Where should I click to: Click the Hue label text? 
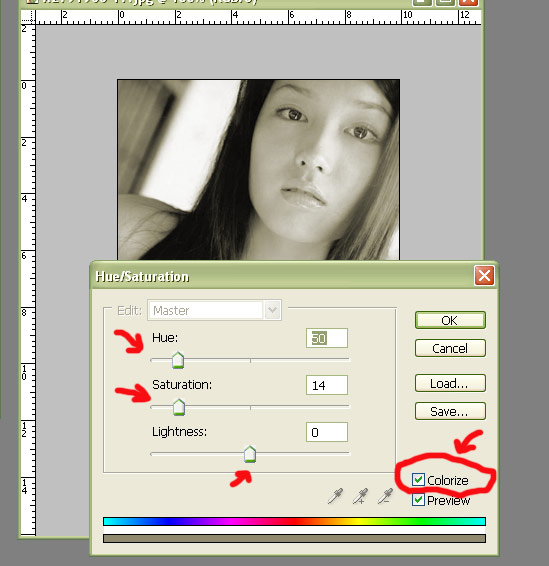click(x=165, y=338)
